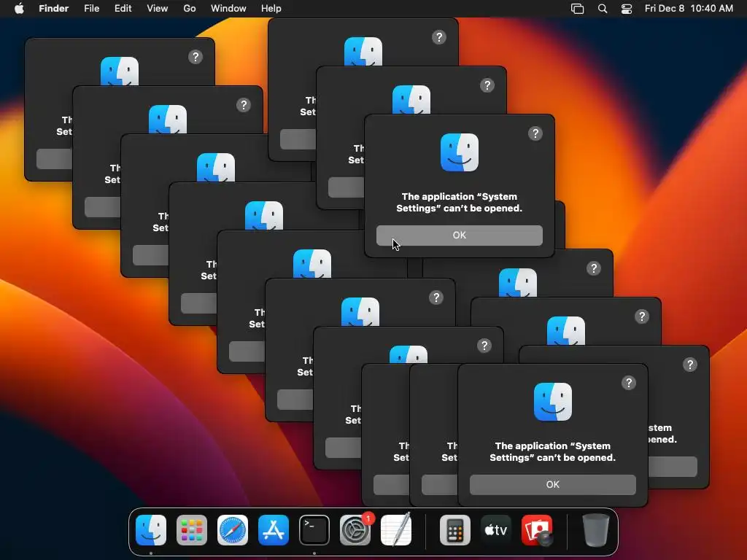747x560 pixels.
Task: Open Stage Manager icon in menu bar
Action: pos(578,9)
